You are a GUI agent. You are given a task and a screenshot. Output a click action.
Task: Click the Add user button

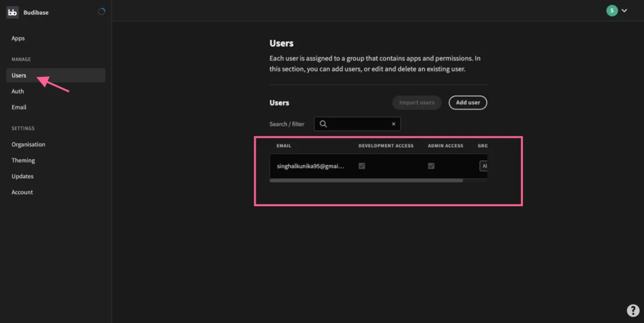[468, 103]
